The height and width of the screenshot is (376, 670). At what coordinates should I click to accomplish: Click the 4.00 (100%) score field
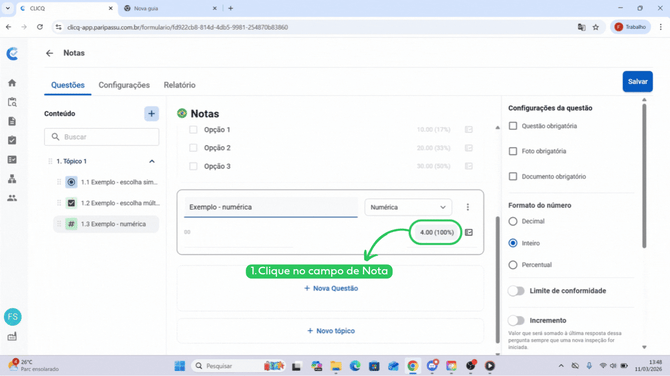point(436,232)
